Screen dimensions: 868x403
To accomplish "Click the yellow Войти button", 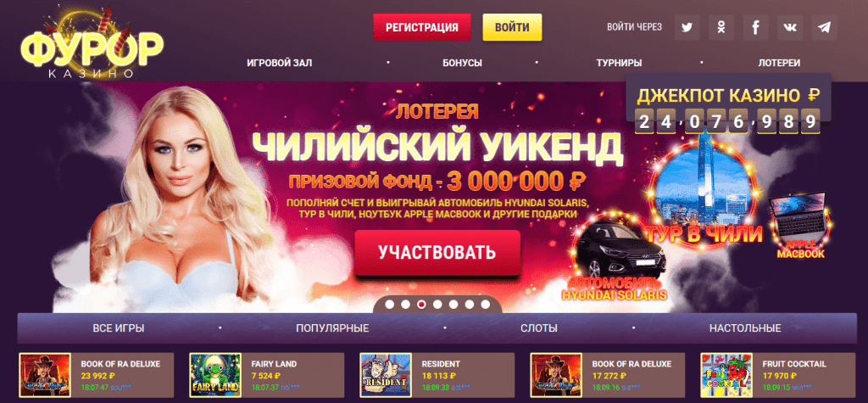I will 512,27.
